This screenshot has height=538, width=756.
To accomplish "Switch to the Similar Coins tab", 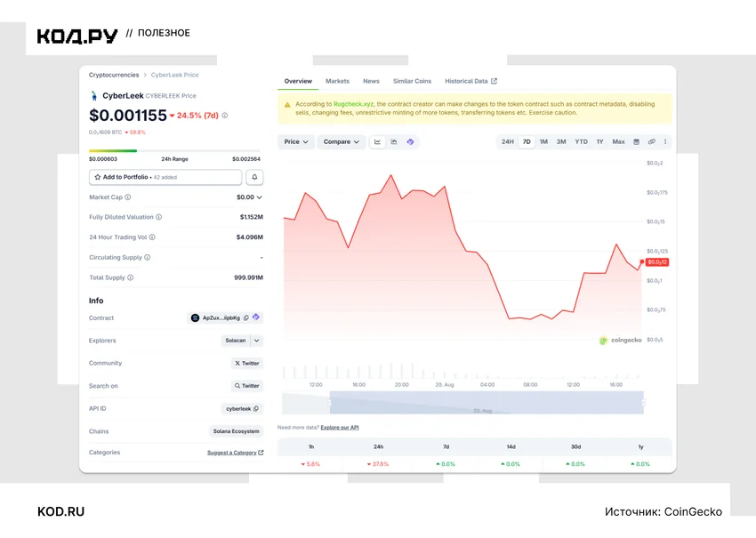I will pyautogui.click(x=412, y=81).
